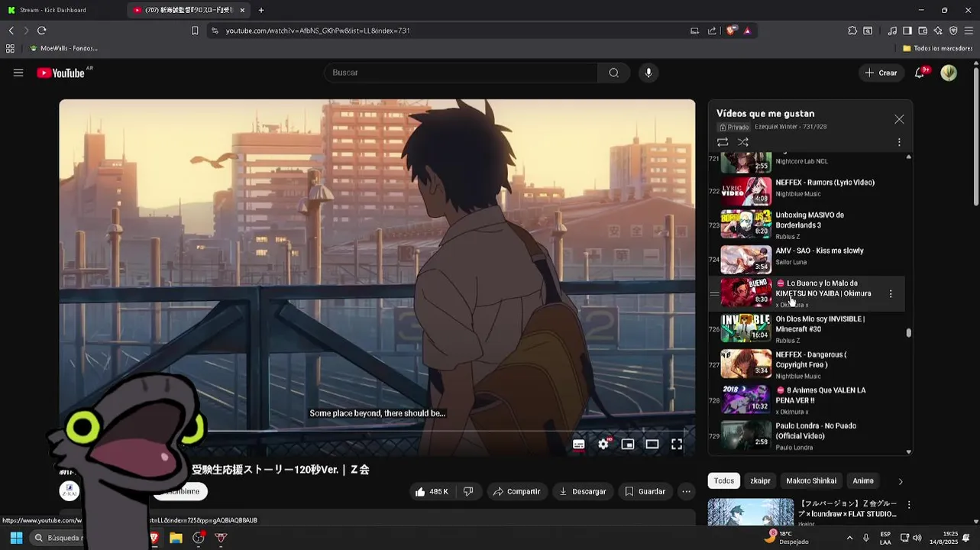The image size is (980, 550).
Task: Open 8 Animes Que VALEN LA PENA VER
Action: [x=820, y=395]
